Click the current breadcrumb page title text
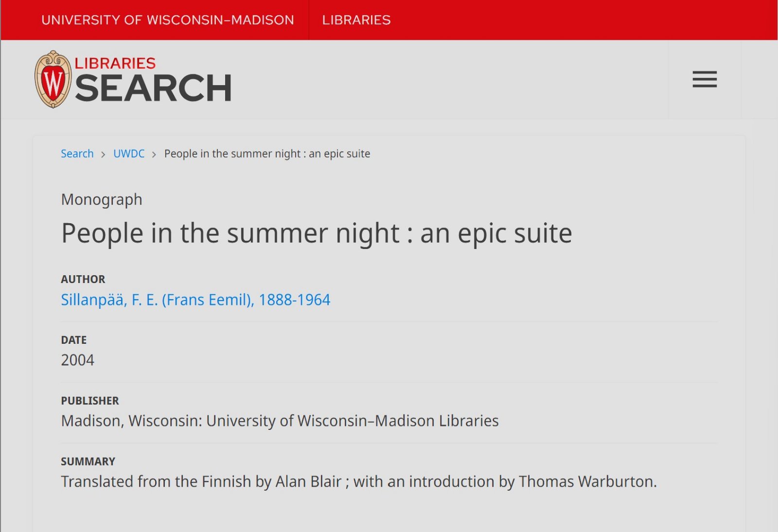 click(267, 154)
